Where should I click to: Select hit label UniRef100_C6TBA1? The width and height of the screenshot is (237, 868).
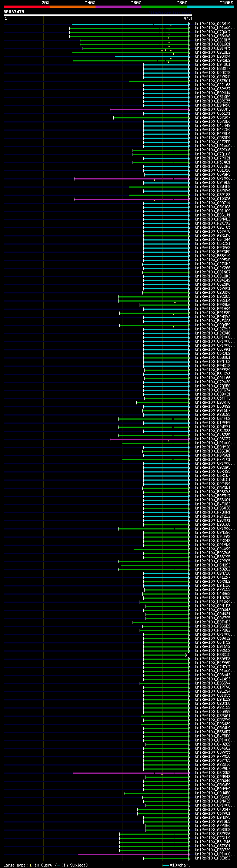(x=213, y=81)
